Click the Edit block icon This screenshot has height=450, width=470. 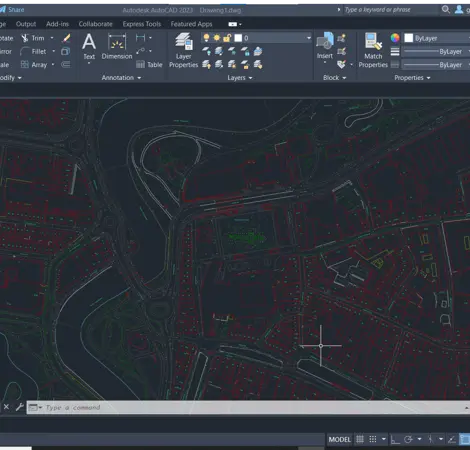pos(341,51)
